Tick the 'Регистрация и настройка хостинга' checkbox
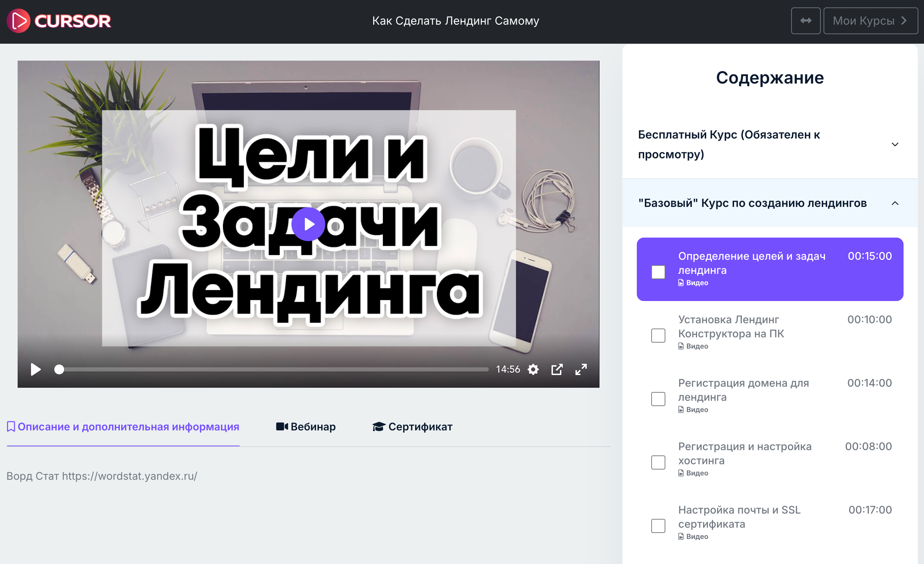 click(x=658, y=462)
